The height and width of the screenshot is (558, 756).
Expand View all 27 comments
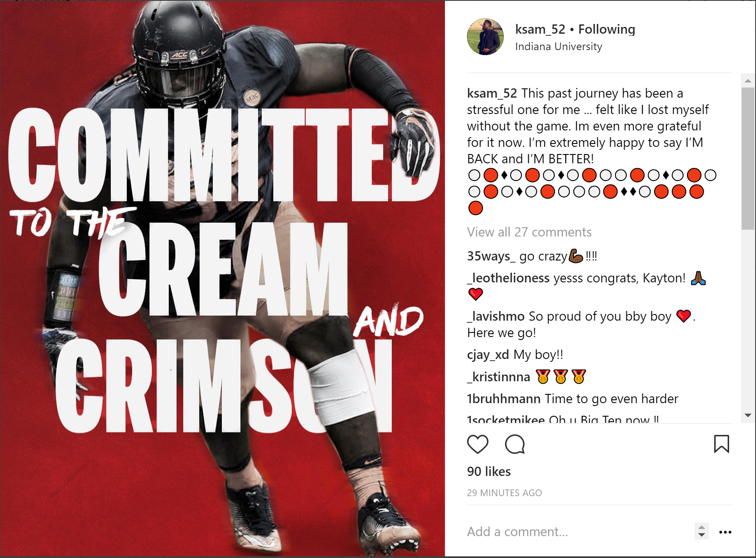529,232
